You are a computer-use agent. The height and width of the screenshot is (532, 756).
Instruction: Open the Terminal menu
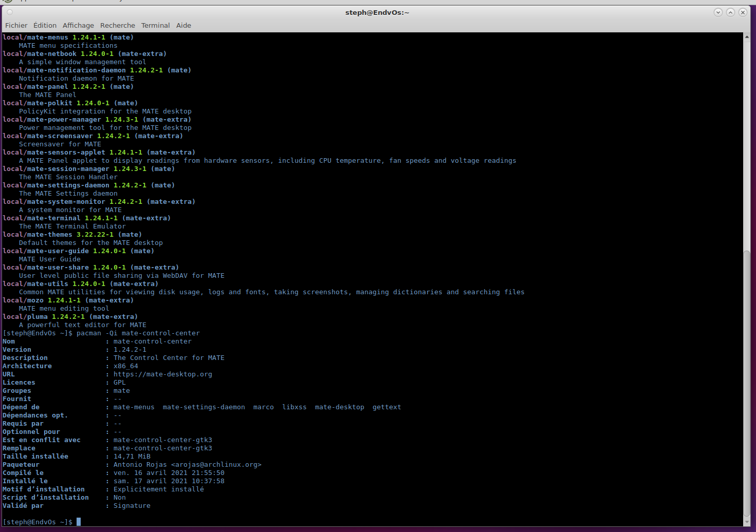click(x=155, y=25)
